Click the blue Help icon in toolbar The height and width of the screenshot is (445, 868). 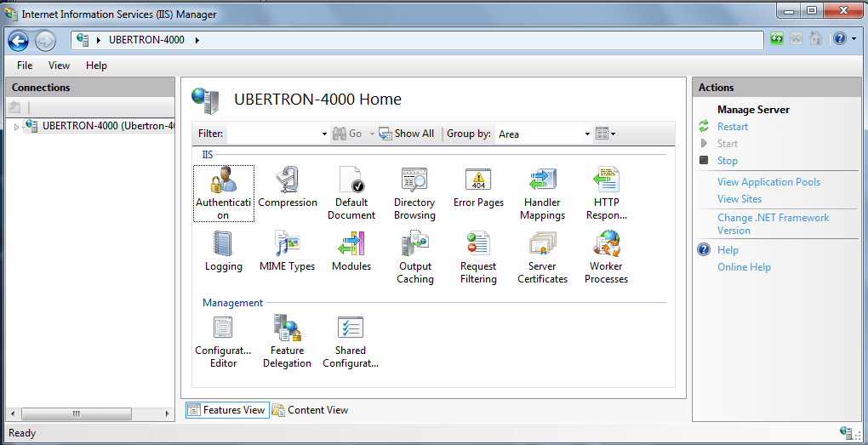pos(840,39)
